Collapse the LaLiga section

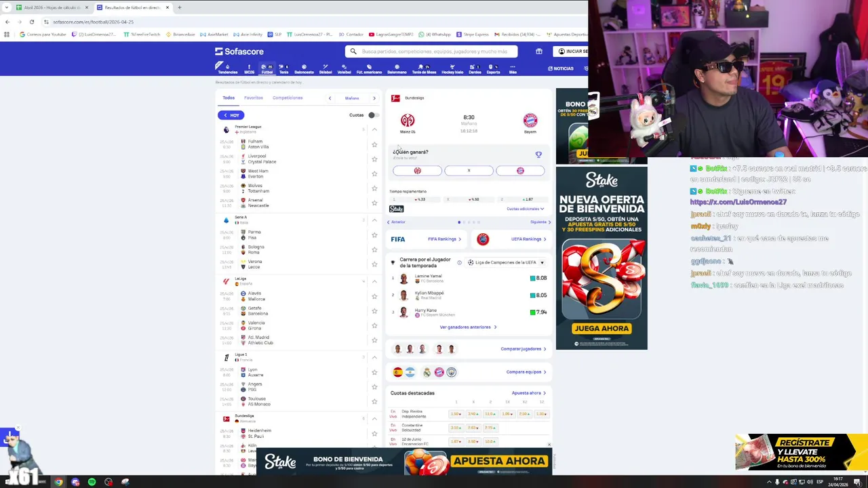[374, 281]
